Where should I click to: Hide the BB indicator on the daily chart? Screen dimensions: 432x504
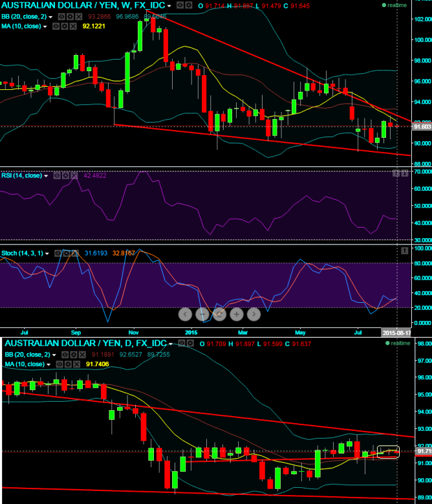tap(65, 355)
